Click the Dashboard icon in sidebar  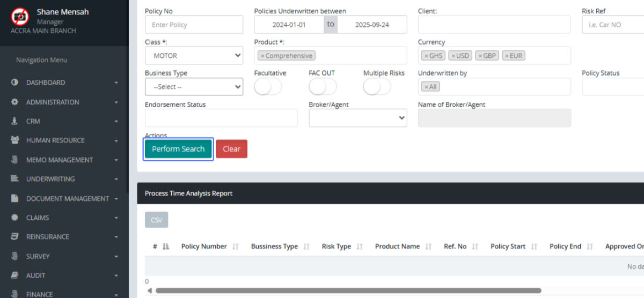[14, 83]
